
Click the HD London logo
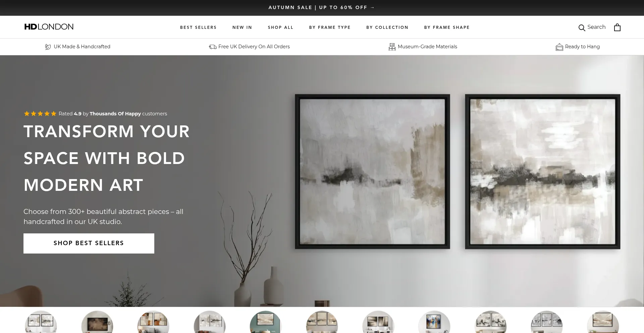tap(49, 27)
